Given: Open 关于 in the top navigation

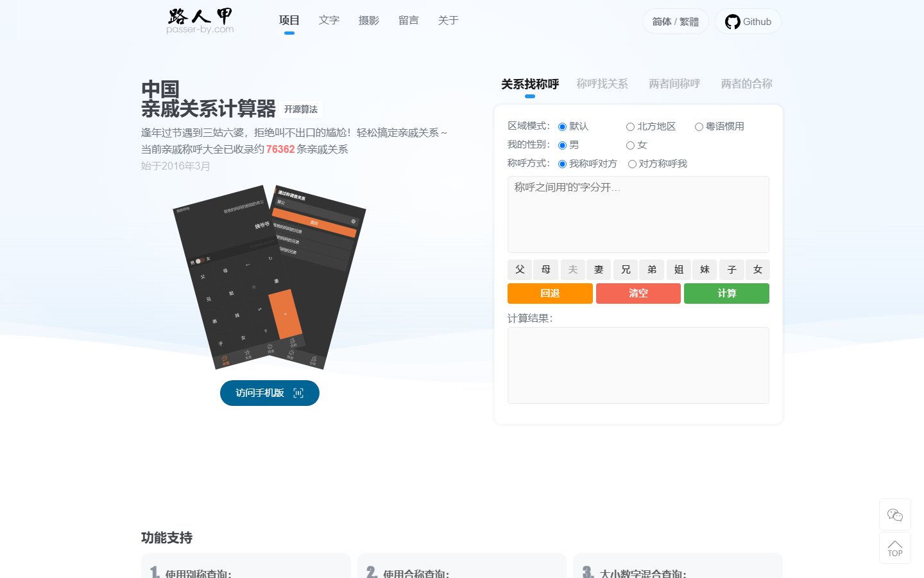Looking at the screenshot, I should click(x=449, y=21).
